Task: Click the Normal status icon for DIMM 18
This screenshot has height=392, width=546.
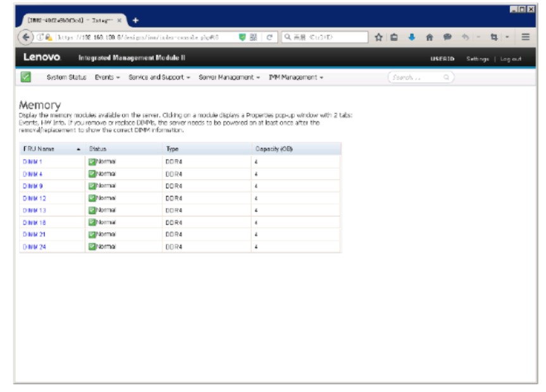Action: coord(92,223)
